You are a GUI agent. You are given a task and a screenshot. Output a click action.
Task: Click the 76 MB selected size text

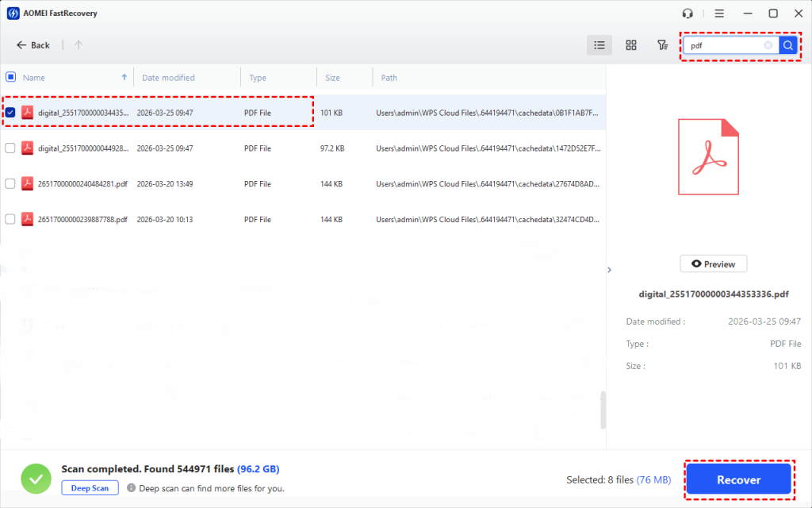653,480
